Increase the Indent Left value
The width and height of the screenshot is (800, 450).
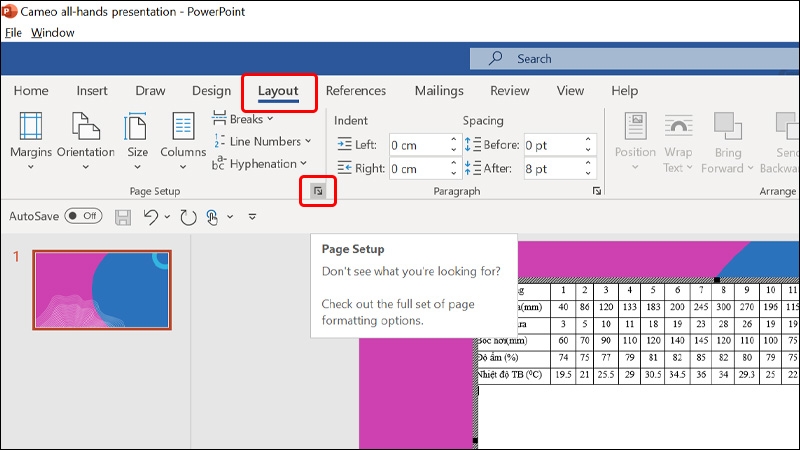tap(454, 139)
